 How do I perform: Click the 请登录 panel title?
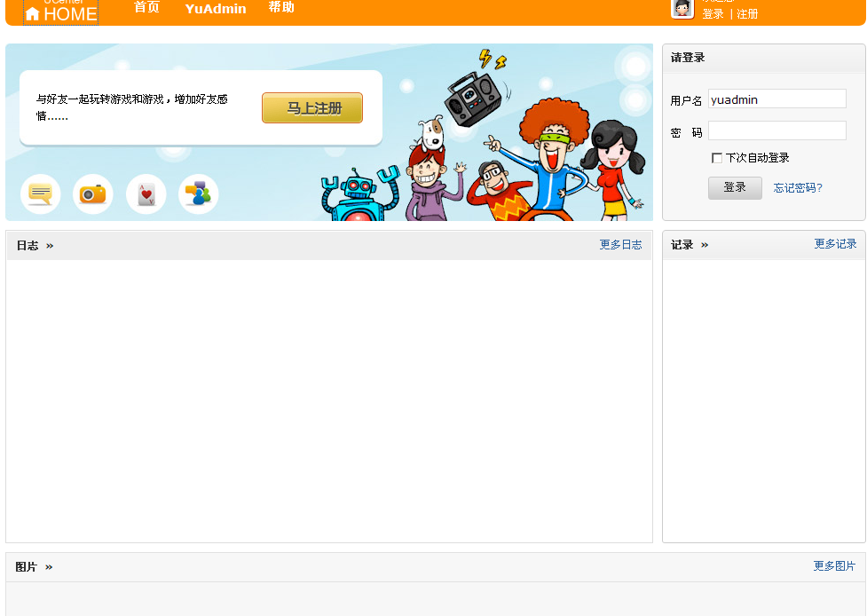click(x=687, y=58)
